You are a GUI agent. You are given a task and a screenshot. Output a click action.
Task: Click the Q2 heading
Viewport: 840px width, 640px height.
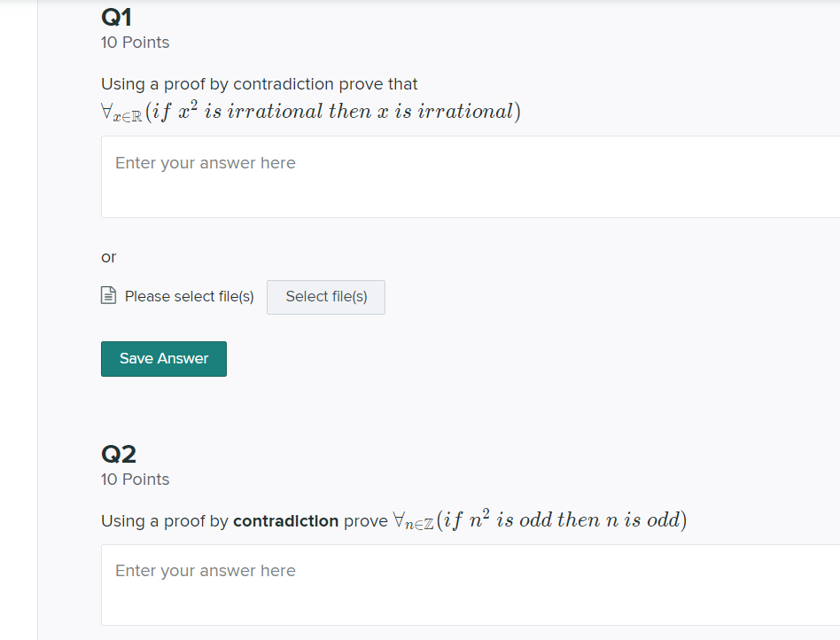[119, 453]
